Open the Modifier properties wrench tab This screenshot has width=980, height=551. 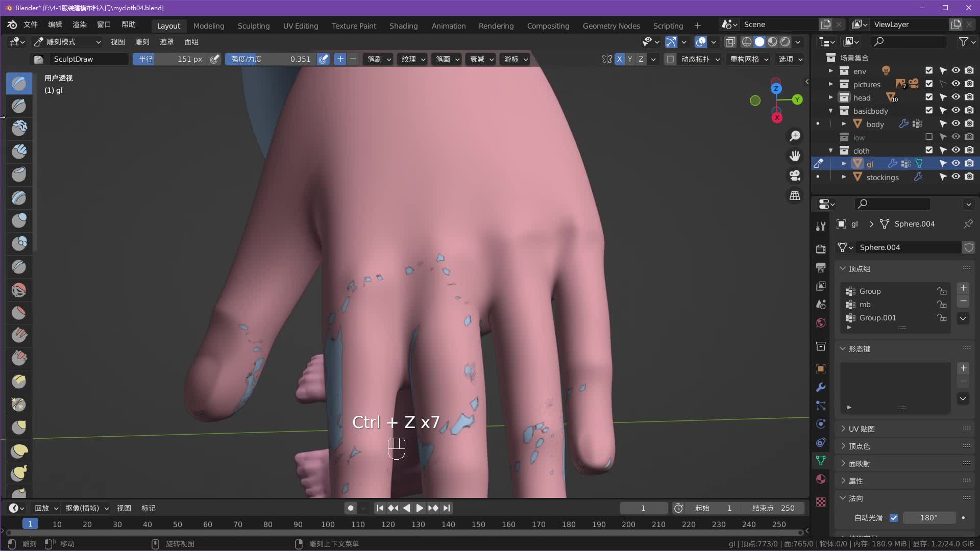[821, 387]
